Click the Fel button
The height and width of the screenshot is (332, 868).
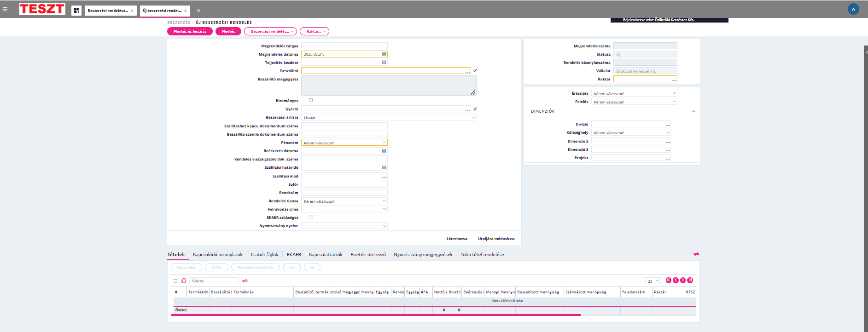click(x=292, y=267)
